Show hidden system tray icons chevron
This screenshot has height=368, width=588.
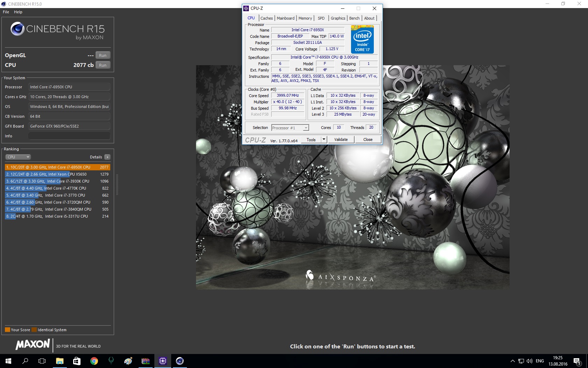(x=512, y=361)
